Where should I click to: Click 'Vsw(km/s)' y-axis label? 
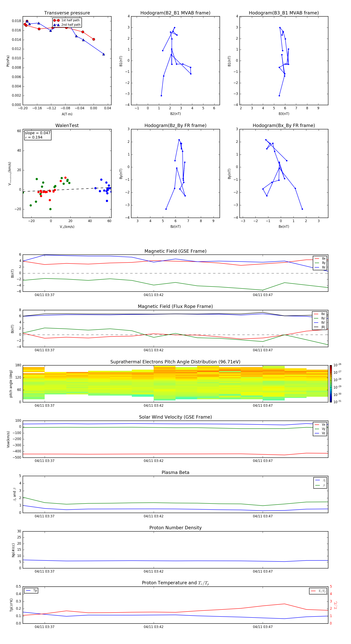[8, 439]
